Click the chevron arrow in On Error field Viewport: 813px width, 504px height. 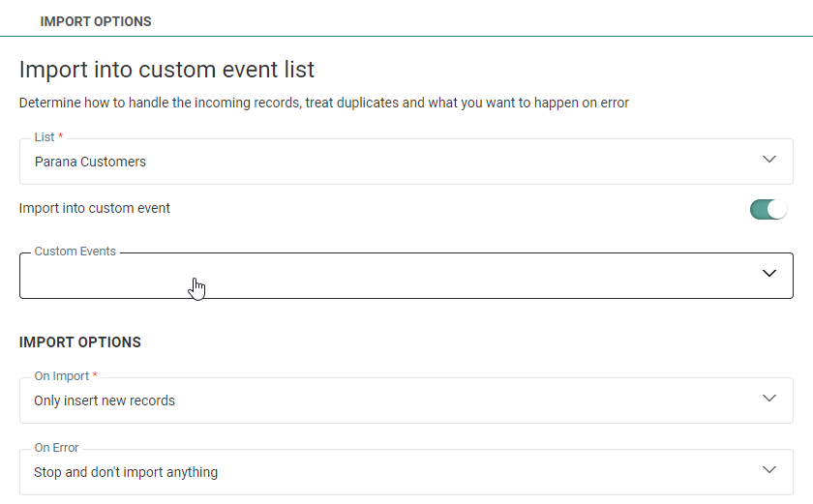[x=769, y=470]
